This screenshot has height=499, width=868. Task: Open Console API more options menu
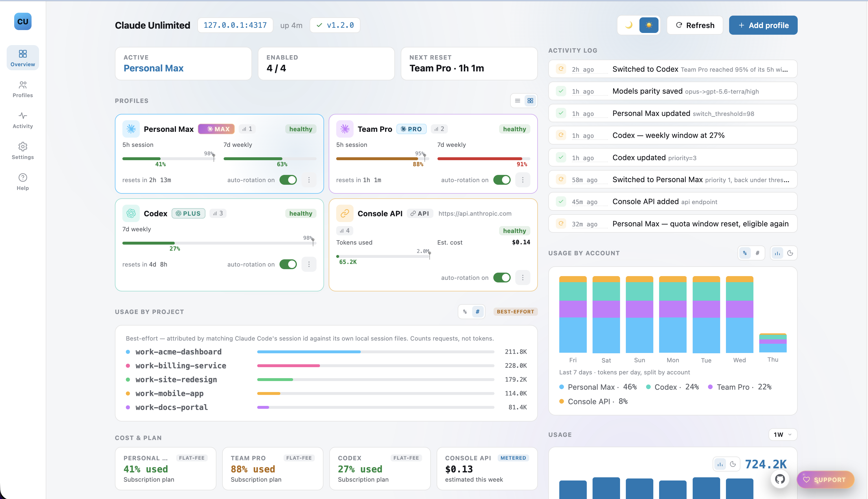[x=523, y=278]
